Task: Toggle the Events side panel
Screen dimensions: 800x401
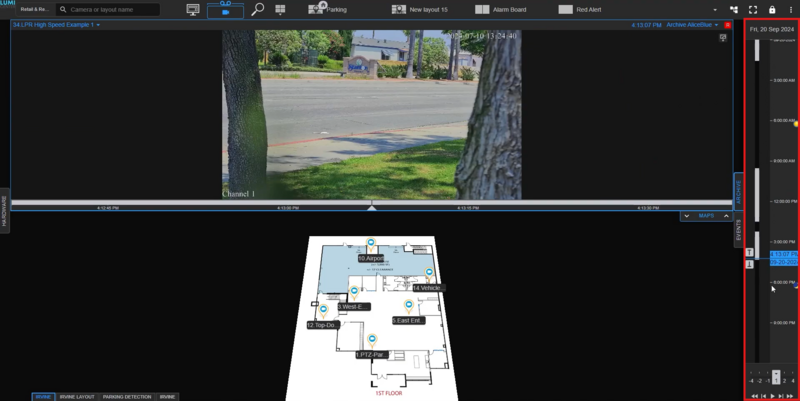Action: (739, 230)
